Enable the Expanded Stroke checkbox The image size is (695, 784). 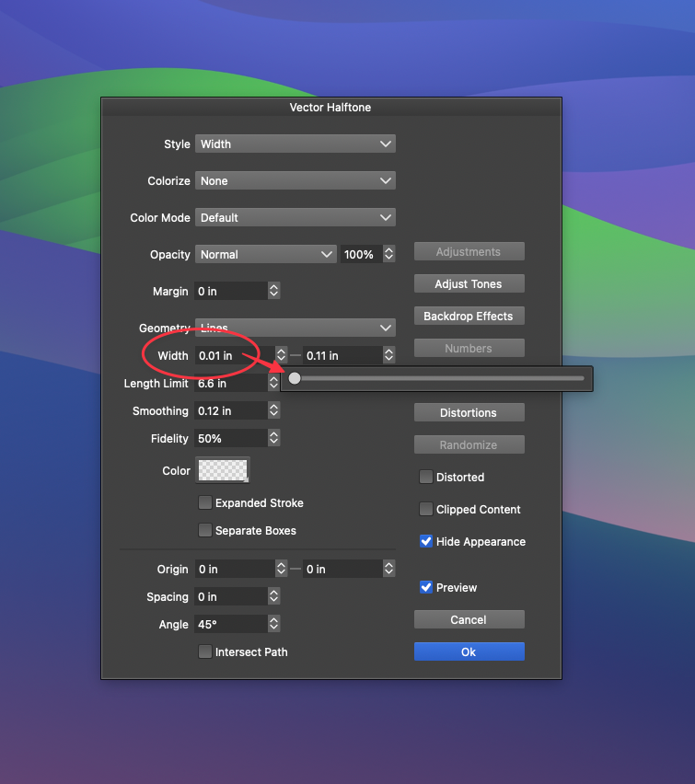(205, 503)
